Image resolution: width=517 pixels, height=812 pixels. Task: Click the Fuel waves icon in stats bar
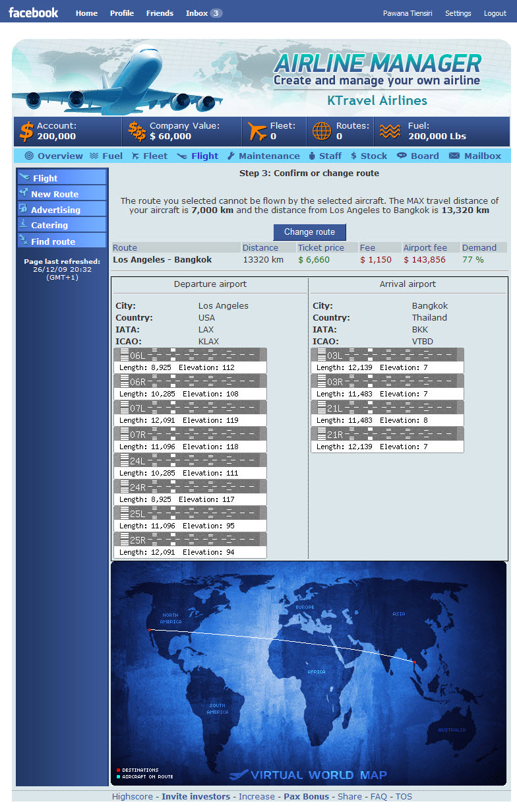[390, 131]
